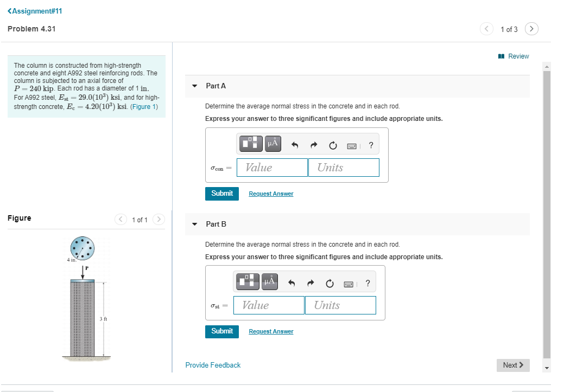The image size is (564, 392).
Task: Open Provide Feedback link
Action: 213,365
